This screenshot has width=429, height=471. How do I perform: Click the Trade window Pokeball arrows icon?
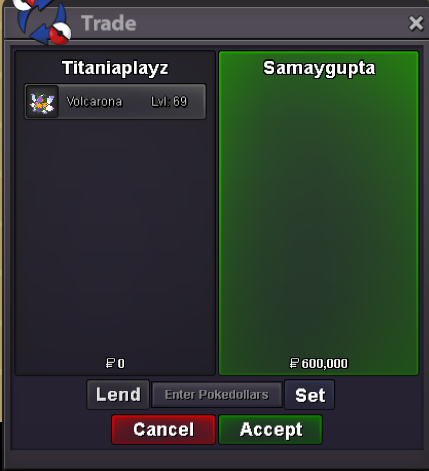pos(43,22)
